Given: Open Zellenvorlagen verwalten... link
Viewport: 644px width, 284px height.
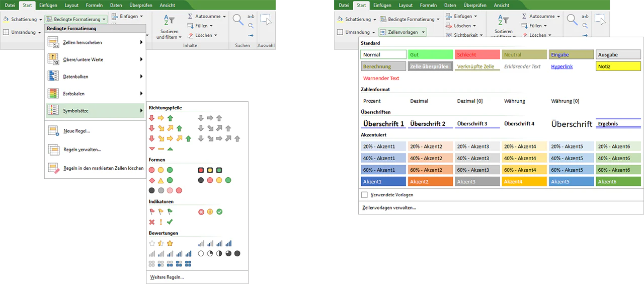Looking at the screenshot, I should click(389, 207).
